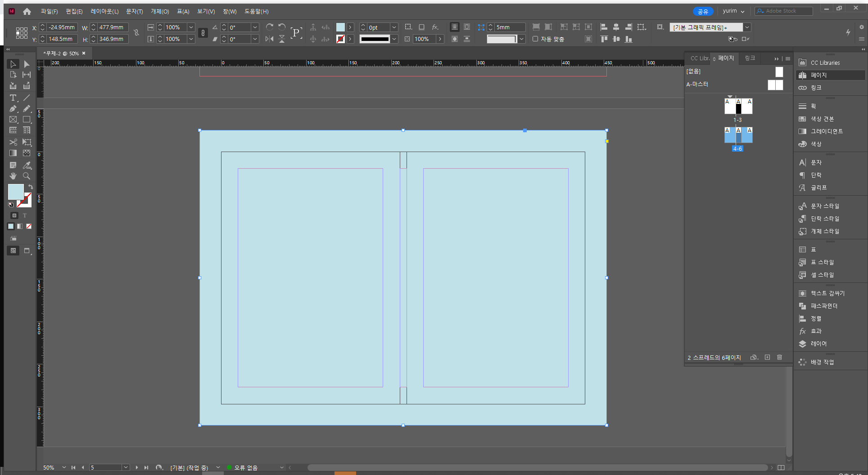Toggle constrain width and height proportions link
The height and width of the screenshot is (475, 868).
(136, 33)
